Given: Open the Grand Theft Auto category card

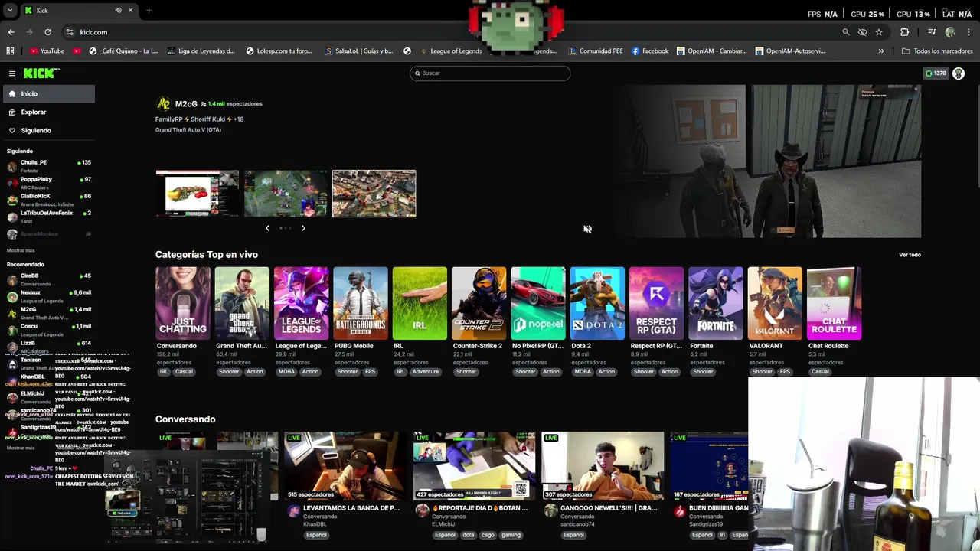Looking at the screenshot, I should (x=242, y=303).
